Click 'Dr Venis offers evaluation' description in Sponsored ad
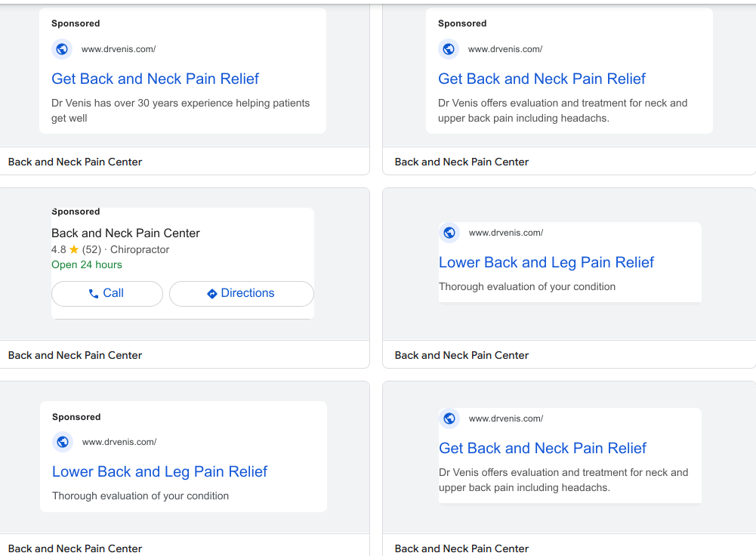The height and width of the screenshot is (556, 756). coord(563,110)
